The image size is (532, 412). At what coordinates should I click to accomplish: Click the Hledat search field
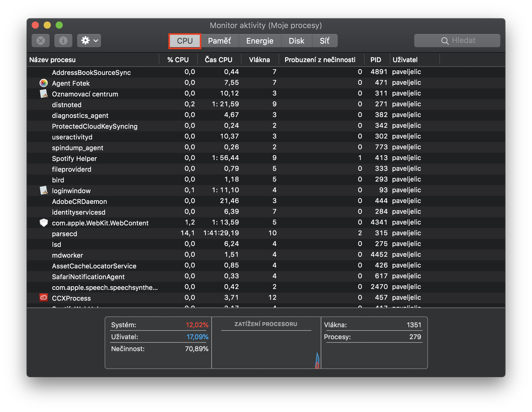coord(463,41)
